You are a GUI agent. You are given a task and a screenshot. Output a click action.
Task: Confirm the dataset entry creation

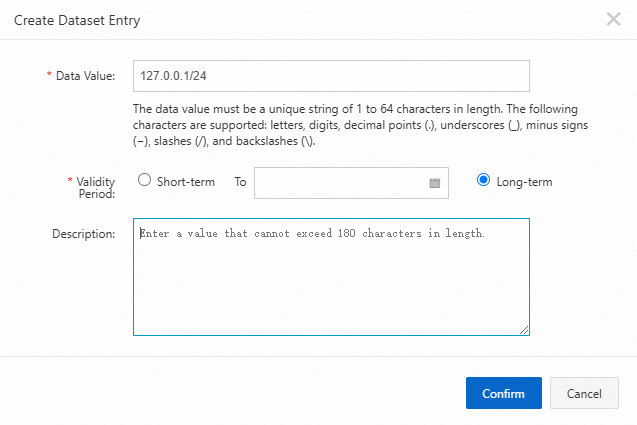point(503,393)
